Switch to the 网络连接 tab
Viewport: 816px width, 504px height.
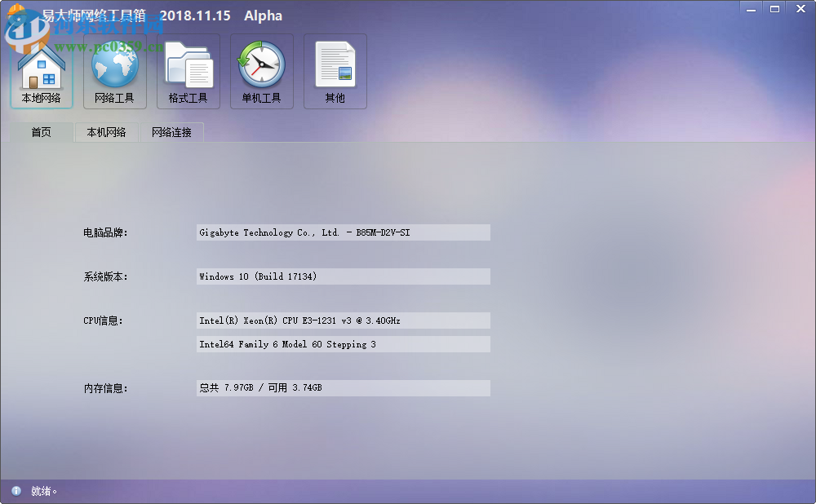(171, 132)
